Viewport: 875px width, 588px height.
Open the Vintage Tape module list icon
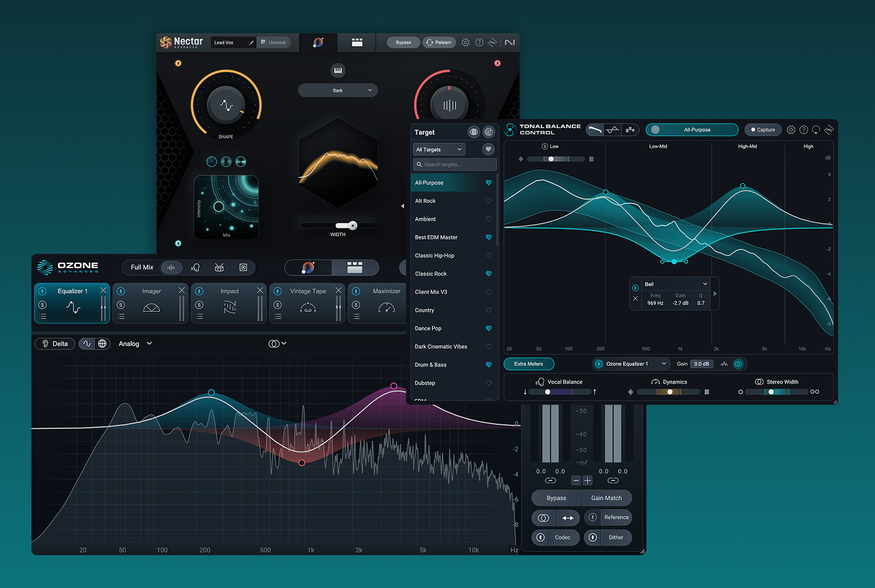point(278,316)
